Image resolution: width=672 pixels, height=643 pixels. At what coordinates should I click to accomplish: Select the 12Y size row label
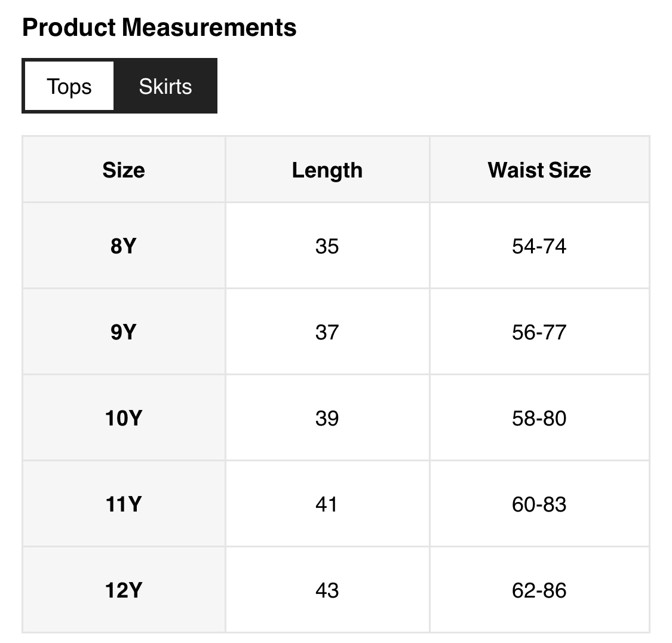[x=124, y=590]
